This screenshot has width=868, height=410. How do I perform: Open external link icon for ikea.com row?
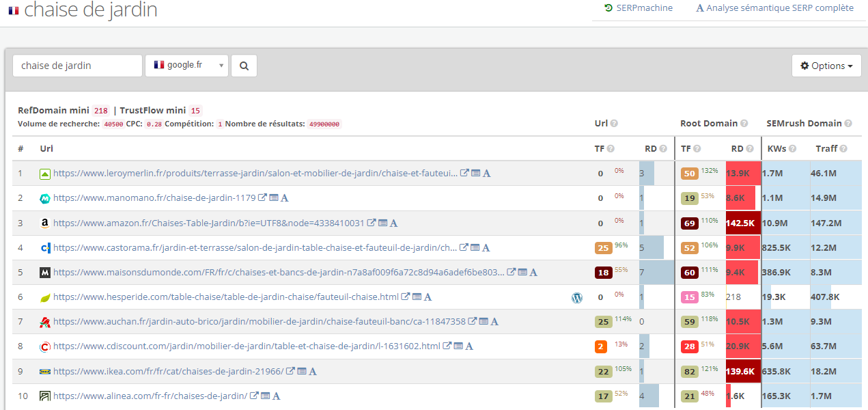tap(290, 371)
